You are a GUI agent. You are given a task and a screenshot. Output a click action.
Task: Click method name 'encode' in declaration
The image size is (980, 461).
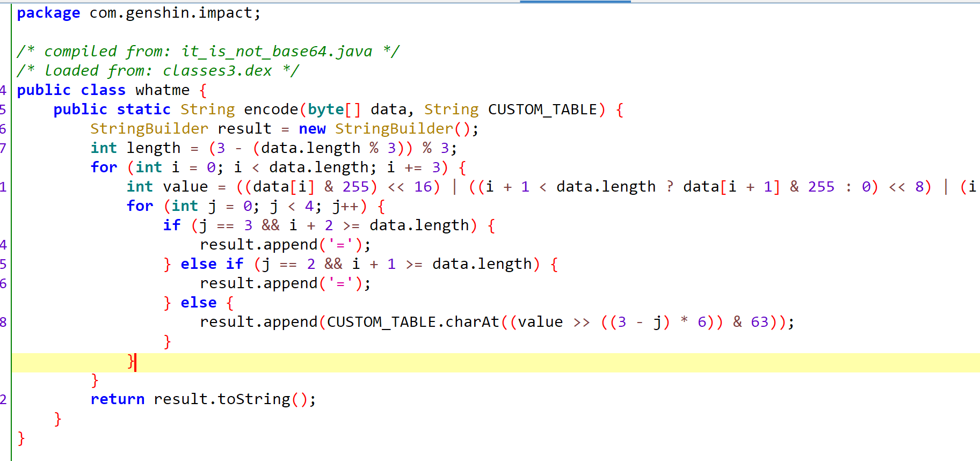click(271, 109)
